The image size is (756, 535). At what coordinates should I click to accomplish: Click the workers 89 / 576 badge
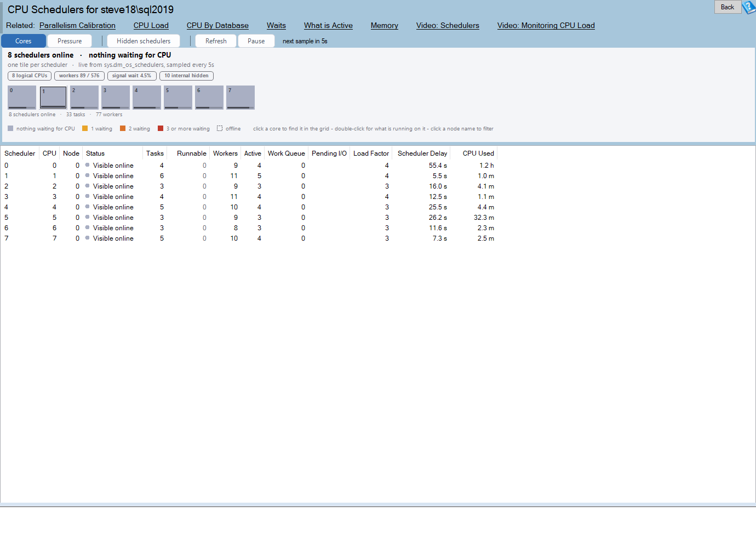(x=79, y=76)
